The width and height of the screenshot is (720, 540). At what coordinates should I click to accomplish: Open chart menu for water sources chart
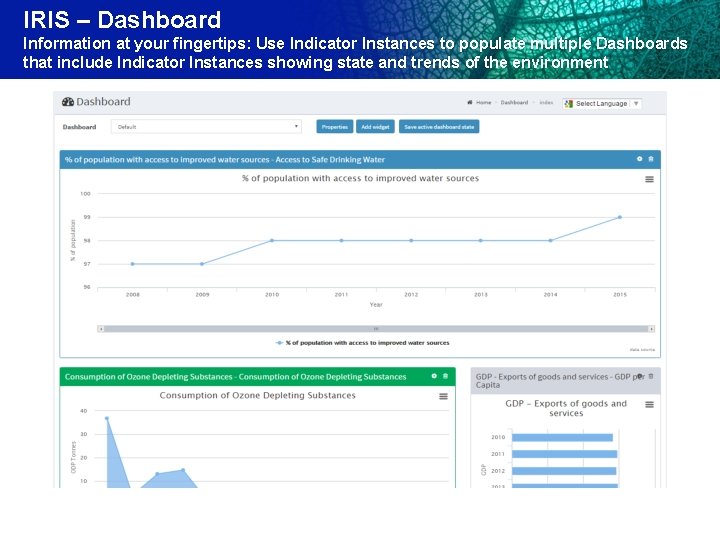[x=649, y=180]
